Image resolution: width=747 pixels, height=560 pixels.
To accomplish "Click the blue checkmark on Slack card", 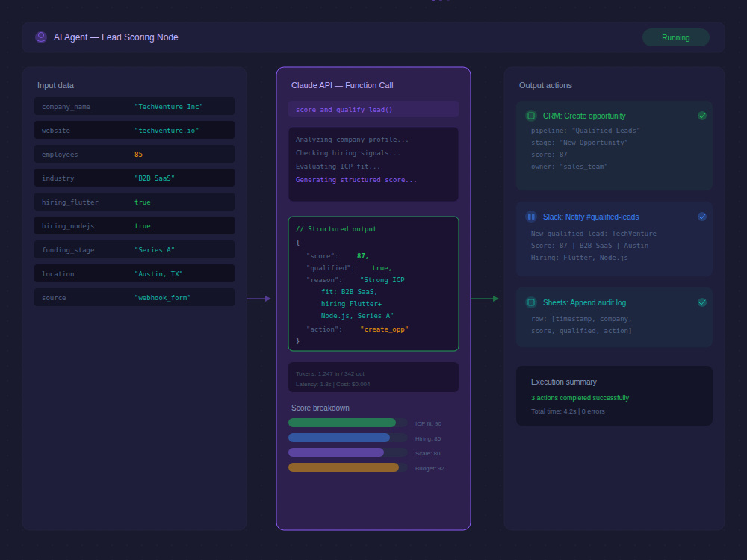I will point(701,217).
